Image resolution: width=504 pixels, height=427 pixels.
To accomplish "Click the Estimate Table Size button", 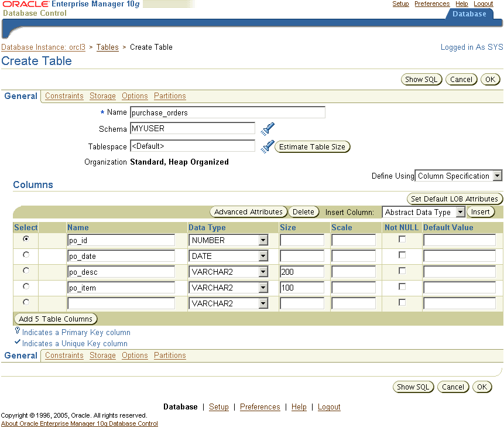I will coord(312,146).
